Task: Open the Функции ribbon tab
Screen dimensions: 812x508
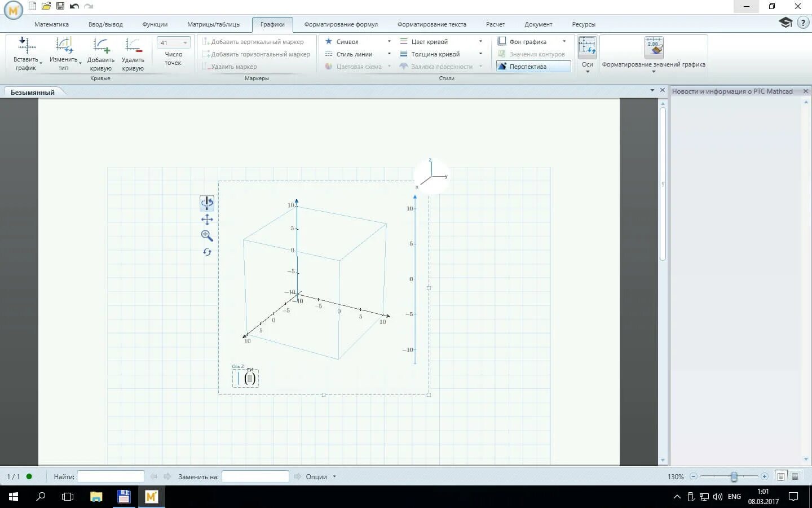Action: coord(155,24)
